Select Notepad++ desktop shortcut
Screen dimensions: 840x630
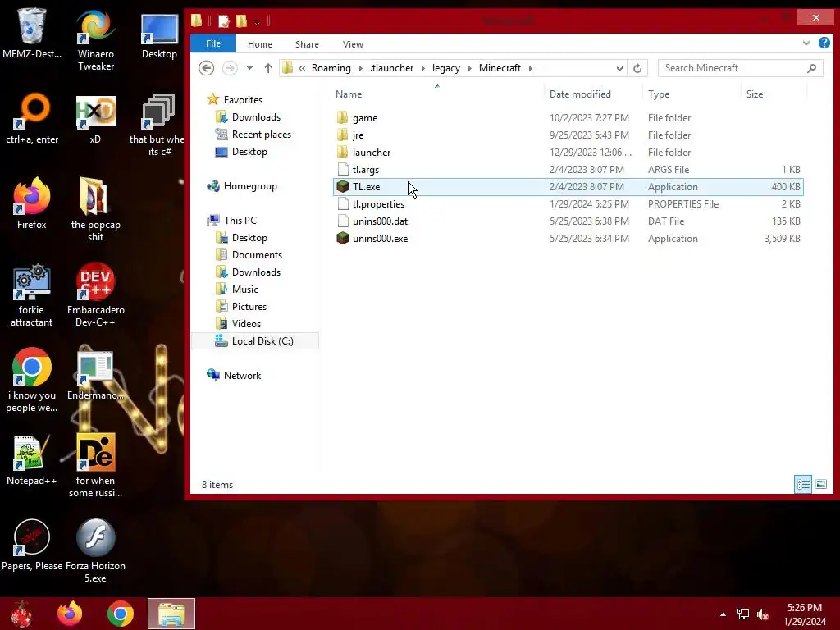point(32,459)
